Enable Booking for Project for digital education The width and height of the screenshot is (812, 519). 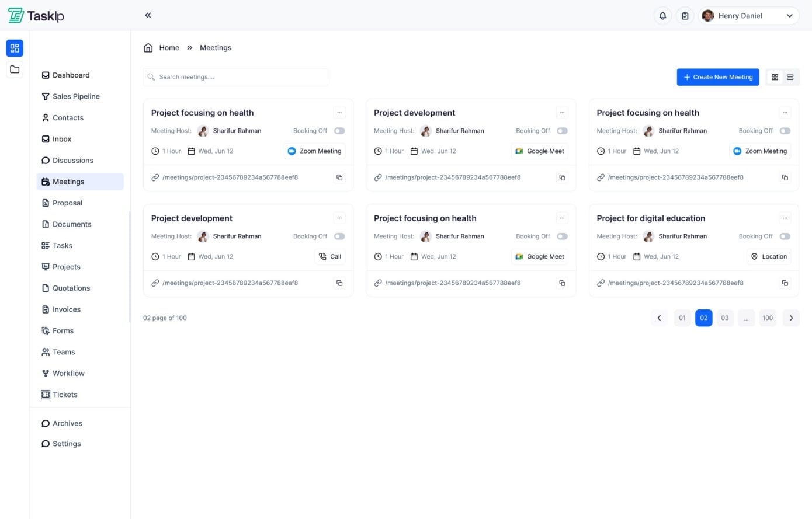(x=785, y=236)
